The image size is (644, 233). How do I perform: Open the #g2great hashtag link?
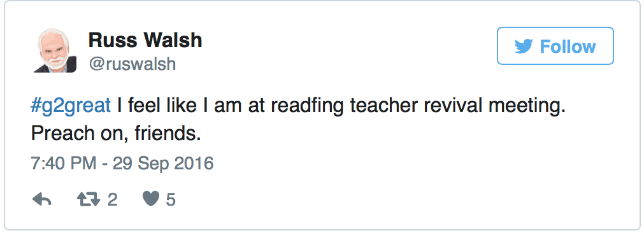(x=71, y=107)
